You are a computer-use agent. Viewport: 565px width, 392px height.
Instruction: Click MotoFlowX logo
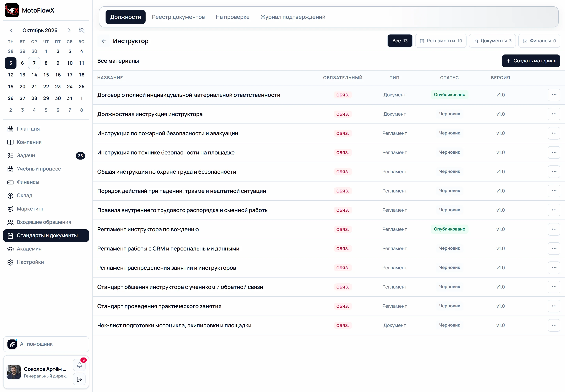tap(12, 10)
